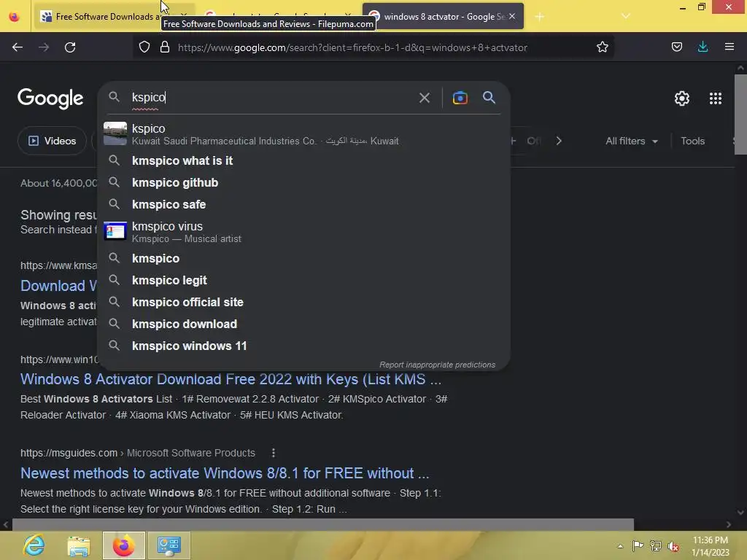
Task: Submit search with blue magnifier icon
Action: [489, 98]
